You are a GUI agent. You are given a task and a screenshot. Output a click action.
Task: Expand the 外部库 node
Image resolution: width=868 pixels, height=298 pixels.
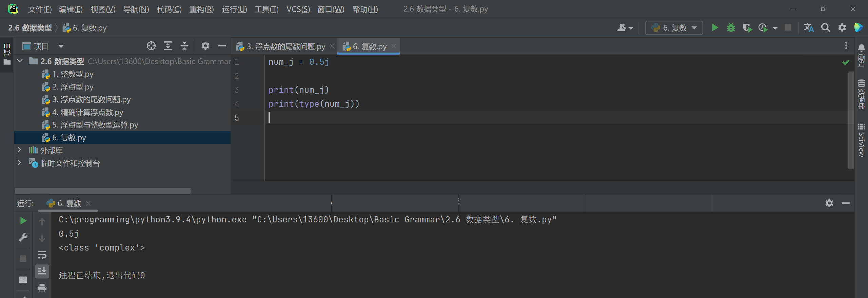[x=19, y=150]
